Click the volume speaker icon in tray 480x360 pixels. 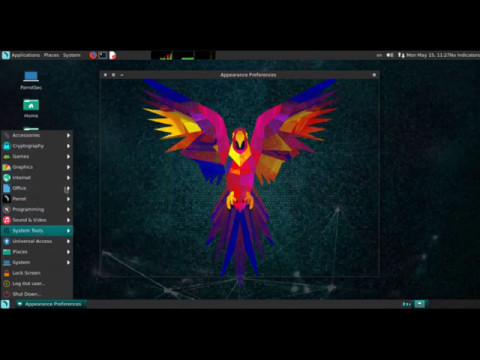click(x=390, y=55)
